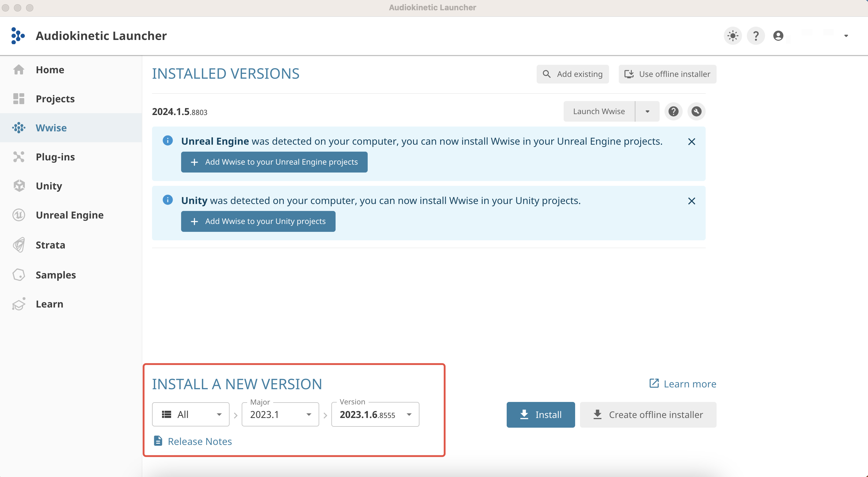Viewport: 868px width, 477px height.
Task: Open help question mark in header
Action: tap(755, 36)
